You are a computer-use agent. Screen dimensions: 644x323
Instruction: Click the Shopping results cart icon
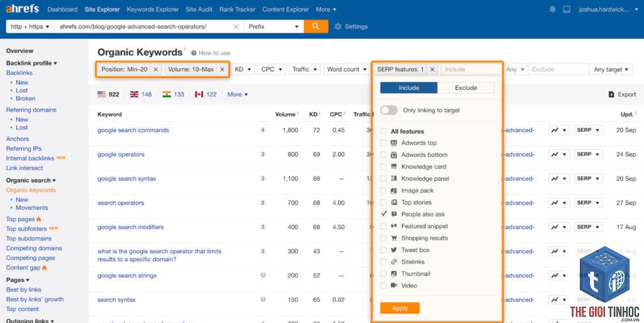[394, 238]
